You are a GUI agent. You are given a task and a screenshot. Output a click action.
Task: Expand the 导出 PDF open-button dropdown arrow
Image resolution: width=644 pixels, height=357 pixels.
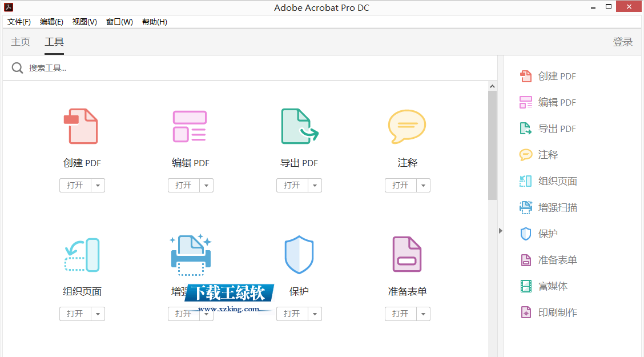(315, 185)
